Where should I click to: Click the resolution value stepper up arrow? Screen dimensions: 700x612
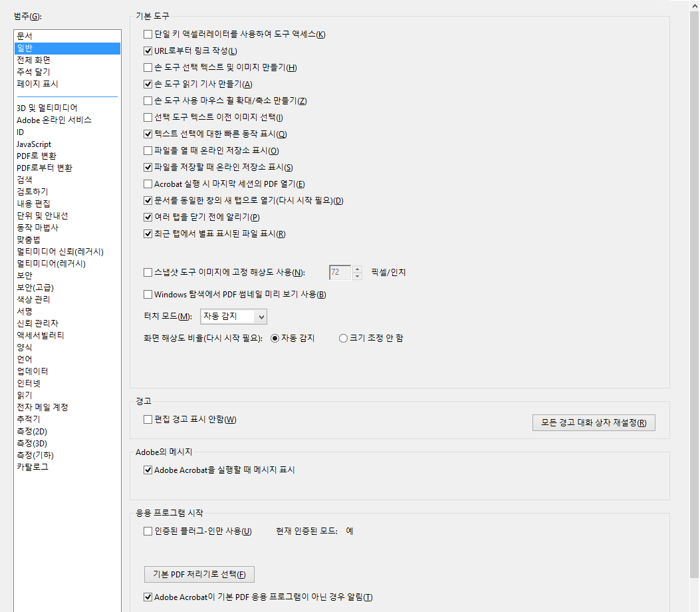[357, 269]
